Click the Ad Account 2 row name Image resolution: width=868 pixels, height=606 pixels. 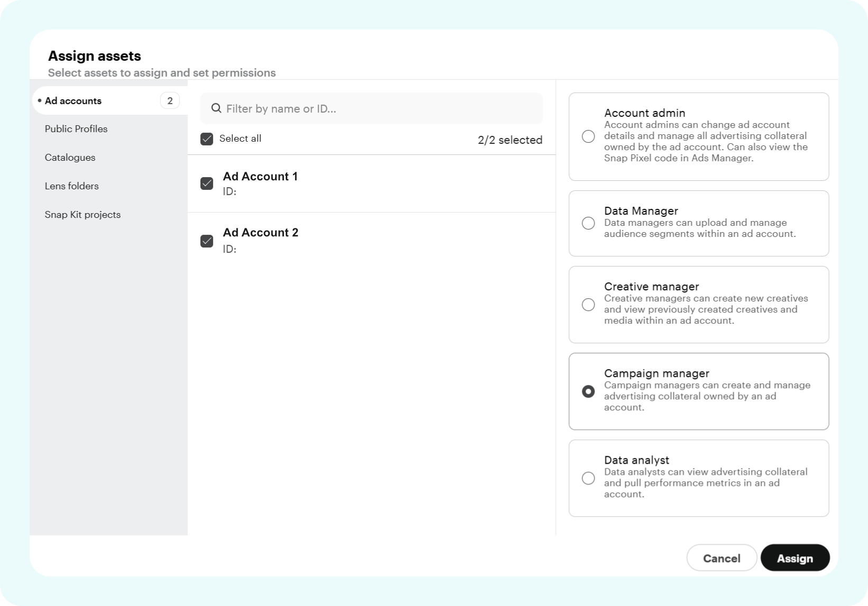261,233
